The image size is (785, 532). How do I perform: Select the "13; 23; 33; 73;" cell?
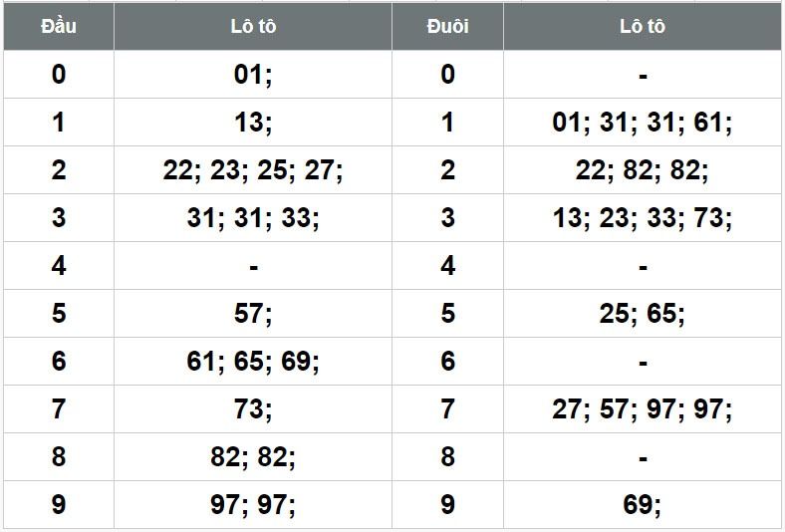[643, 218]
